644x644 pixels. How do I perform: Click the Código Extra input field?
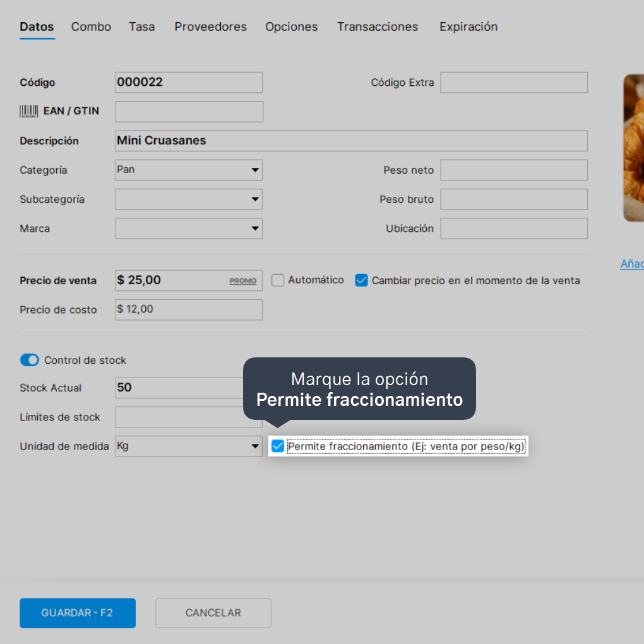coord(514,83)
